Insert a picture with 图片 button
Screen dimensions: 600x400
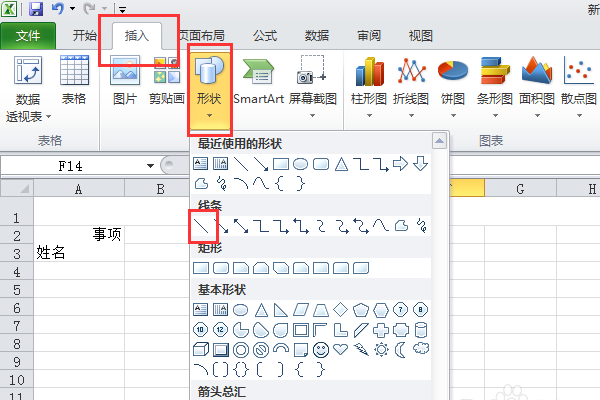[125, 80]
